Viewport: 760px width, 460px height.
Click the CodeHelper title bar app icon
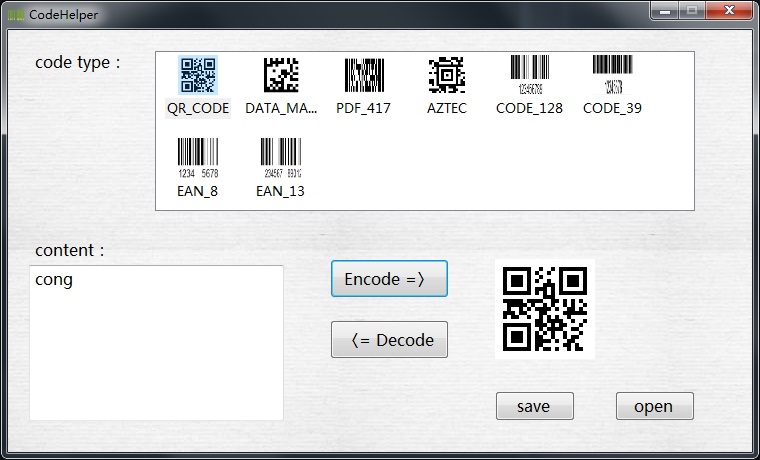pos(16,15)
